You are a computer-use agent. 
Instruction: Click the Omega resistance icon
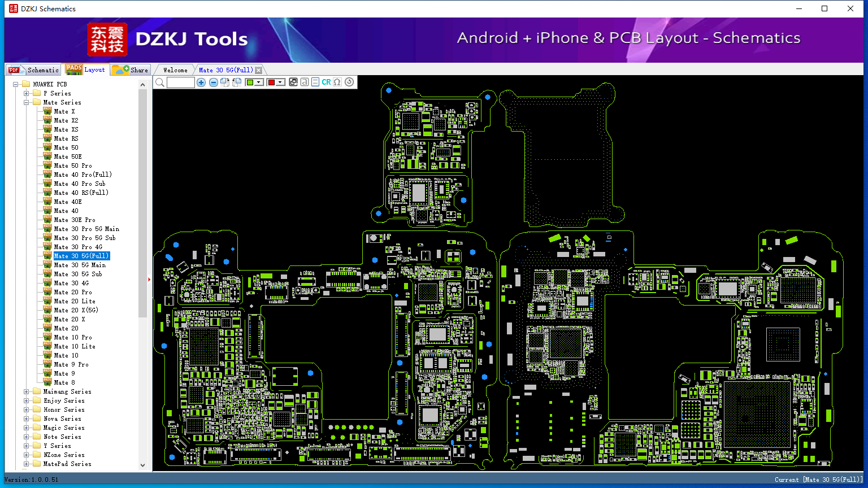click(337, 82)
